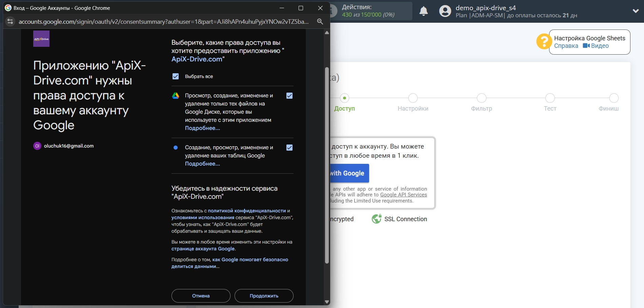Click the Google Sheets permission icon
Image resolution: width=644 pixels, height=308 pixels.
(176, 148)
